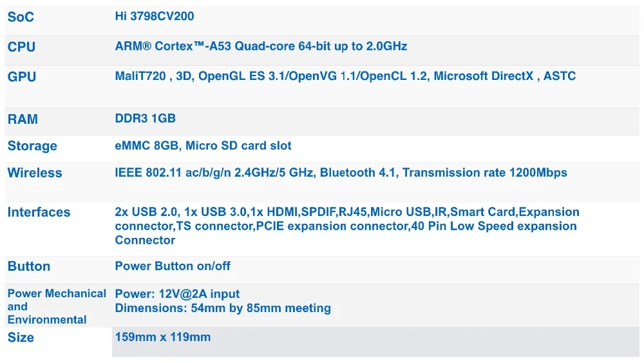Click the Power: 12V@2A input text
Image resolution: width=644 pixels, height=363 pixels.
click(x=176, y=294)
